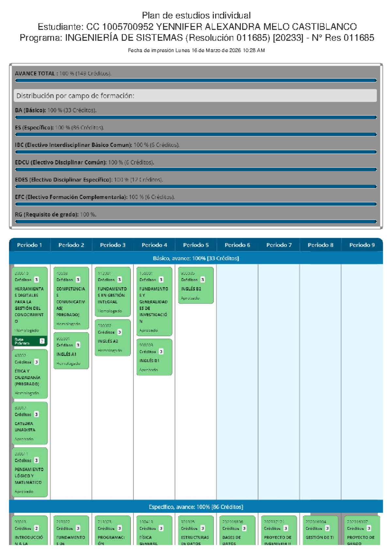Click 'Distribución por campo de formación:' header
The image size is (392, 554).
point(195,96)
